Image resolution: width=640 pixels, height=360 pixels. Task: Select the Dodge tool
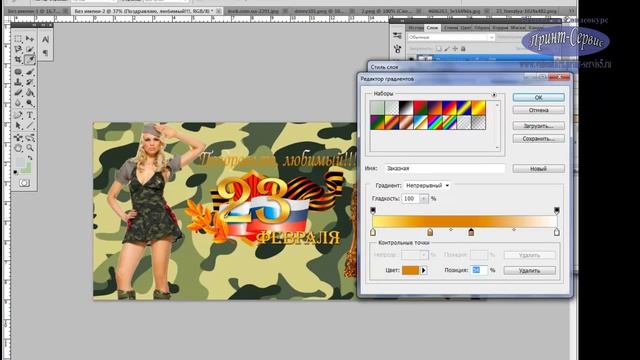click(x=29, y=103)
